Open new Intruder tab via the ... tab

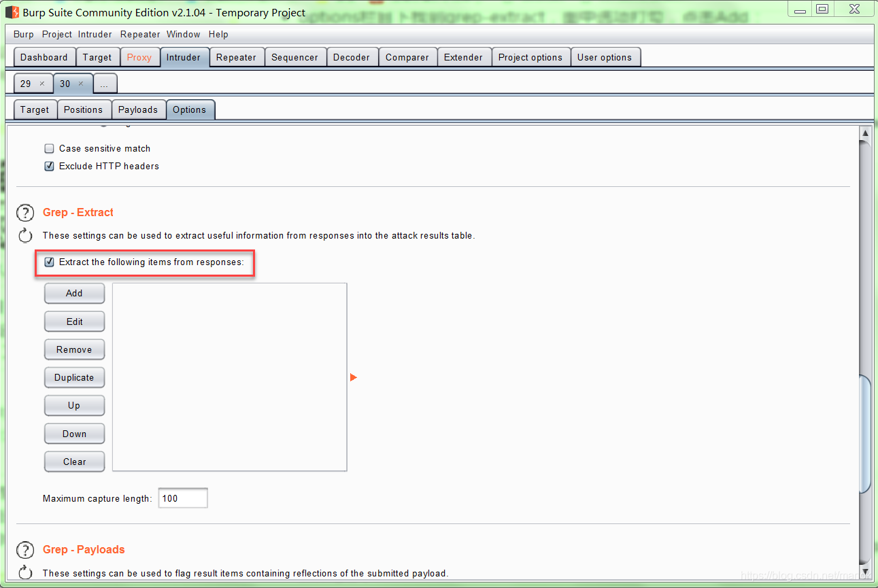pos(104,84)
